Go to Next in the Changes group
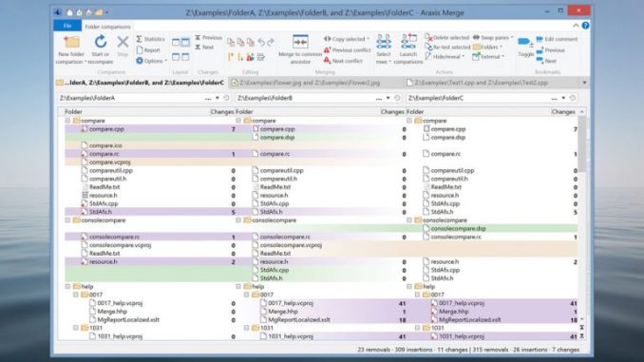The image size is (644, 362). 204,48
